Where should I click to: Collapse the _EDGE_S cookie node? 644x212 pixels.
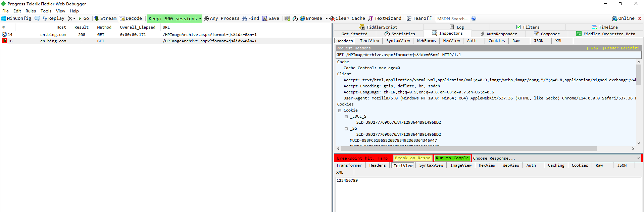[346, 117]
